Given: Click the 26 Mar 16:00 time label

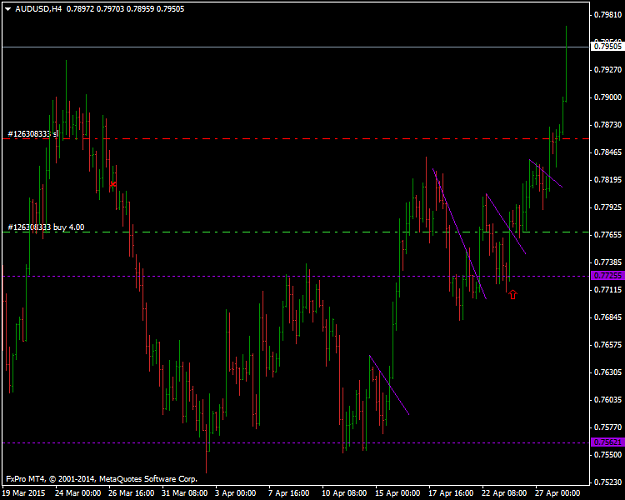Looking at the screenshot, I should pos(131,493).
